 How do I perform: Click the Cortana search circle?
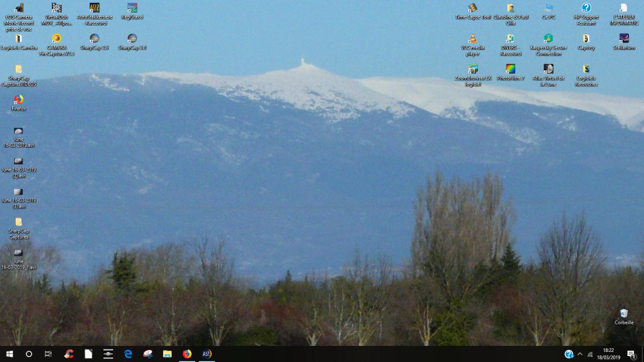point(29,354)
